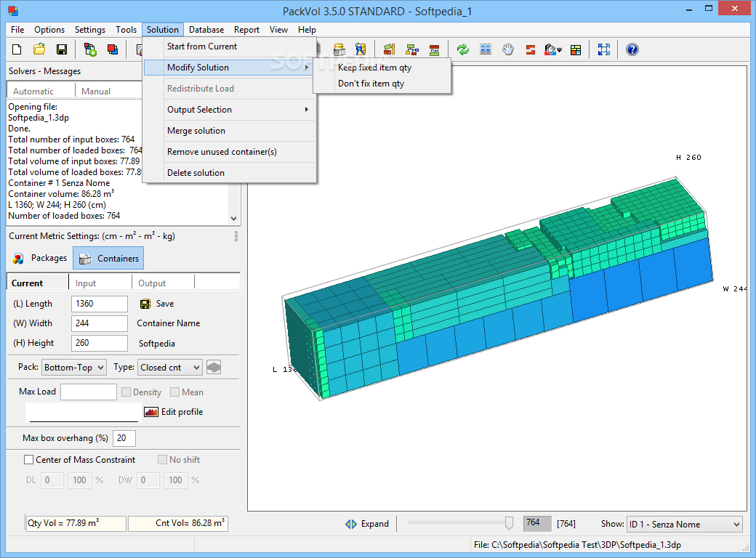756x558 pixels.
Task: Click the red and blue boxes icon
Action: [x=113, y=49]
